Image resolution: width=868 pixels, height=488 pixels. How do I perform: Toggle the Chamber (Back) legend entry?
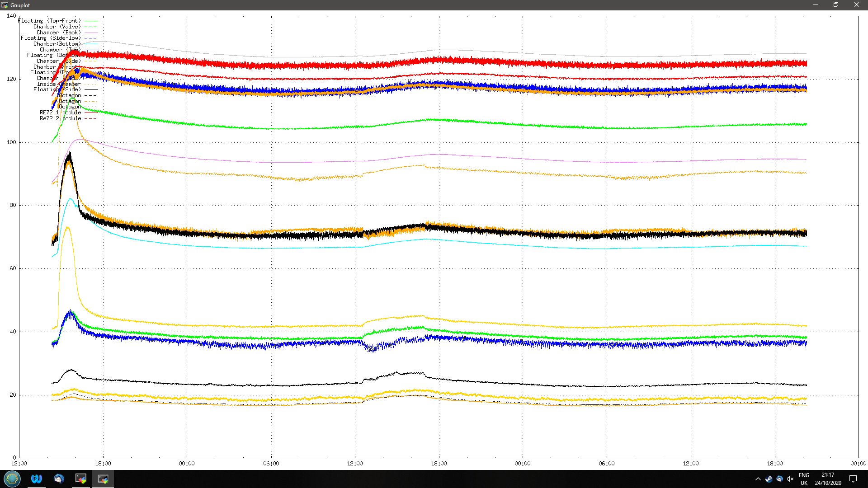pyautogui.click(x=67, y=33)
